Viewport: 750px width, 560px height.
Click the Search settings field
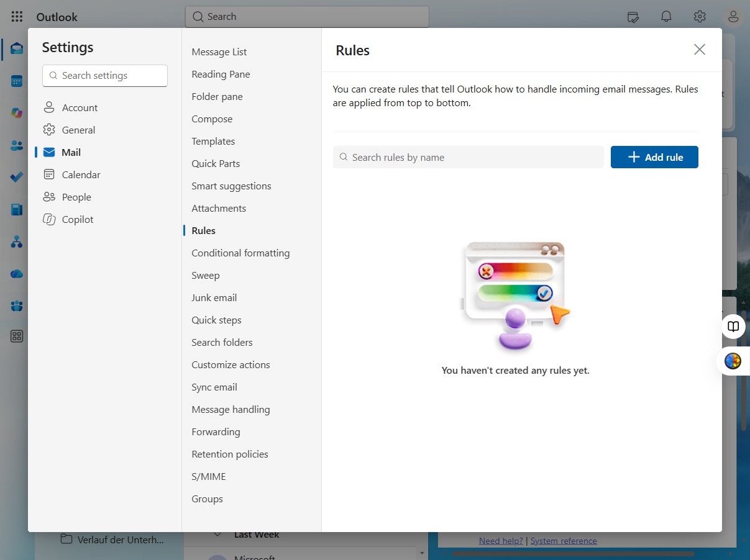pyautogui.click(x=105, y=76)
